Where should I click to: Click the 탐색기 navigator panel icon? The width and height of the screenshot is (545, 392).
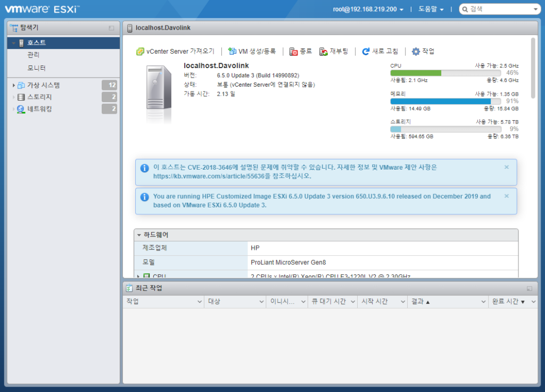coord(14,28)
